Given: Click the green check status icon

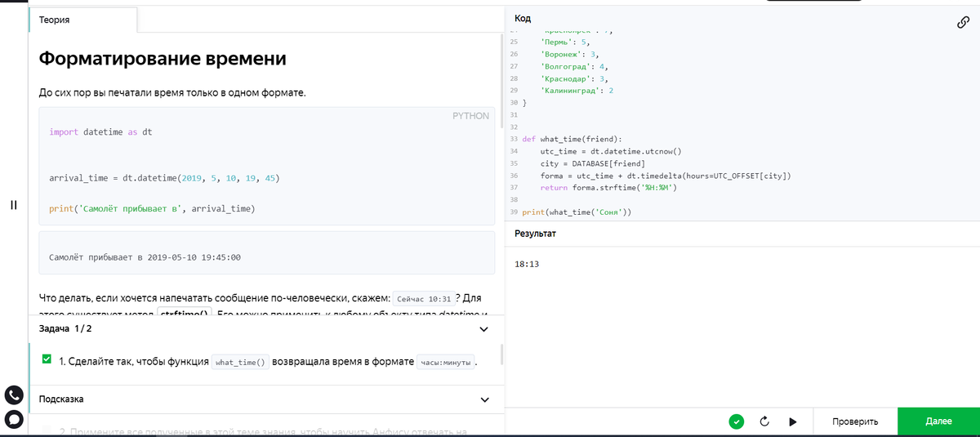Looking at the screenshot, I should (x=737, y=421).
